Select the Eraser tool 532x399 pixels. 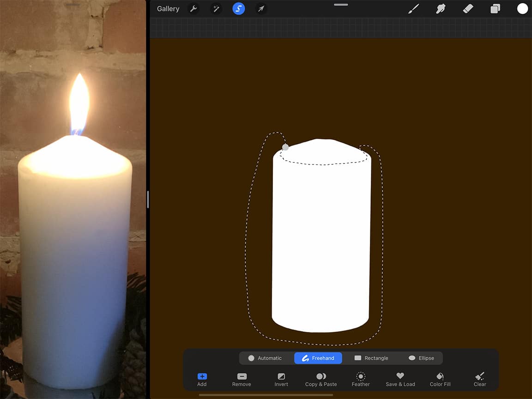tap(468, 9)
